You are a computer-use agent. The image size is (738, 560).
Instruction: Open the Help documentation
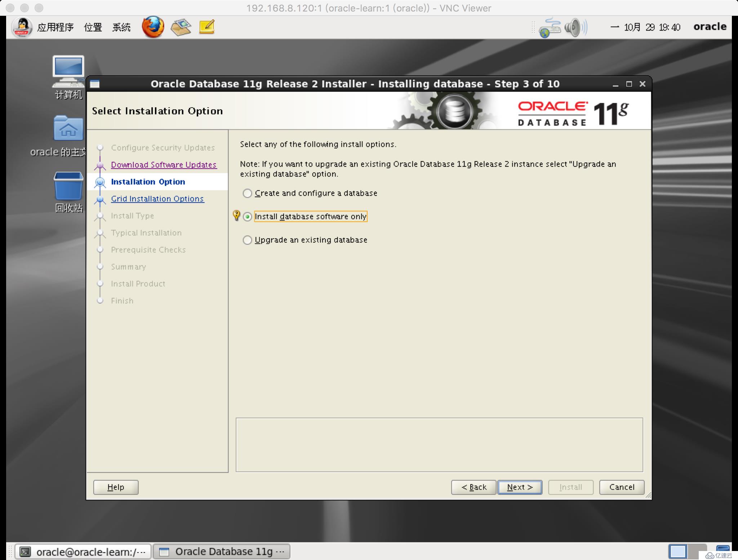tap(116, 487)
